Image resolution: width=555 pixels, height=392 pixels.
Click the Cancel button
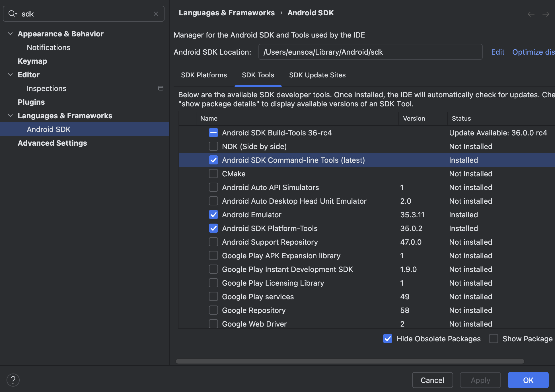432,380
